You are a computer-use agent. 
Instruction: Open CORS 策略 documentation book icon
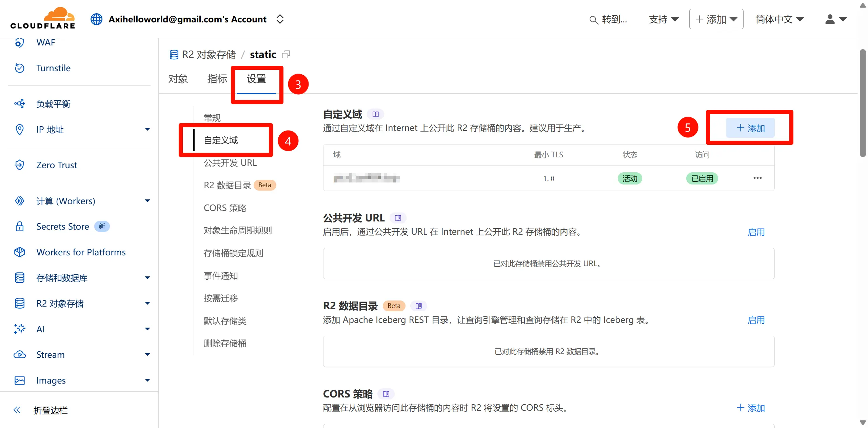386,394
